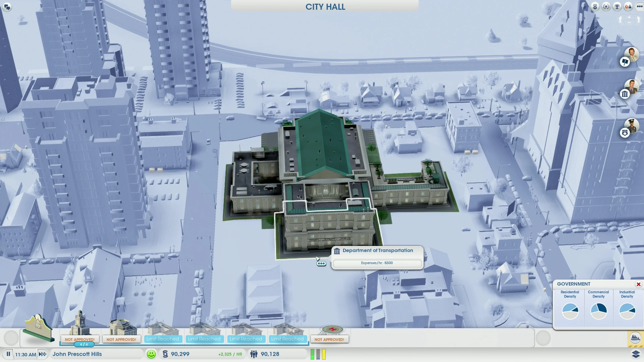Image resolution: width=644 pixels, height=362 pixels.
Task: Rotate camera left arrow
Action: 620,20
